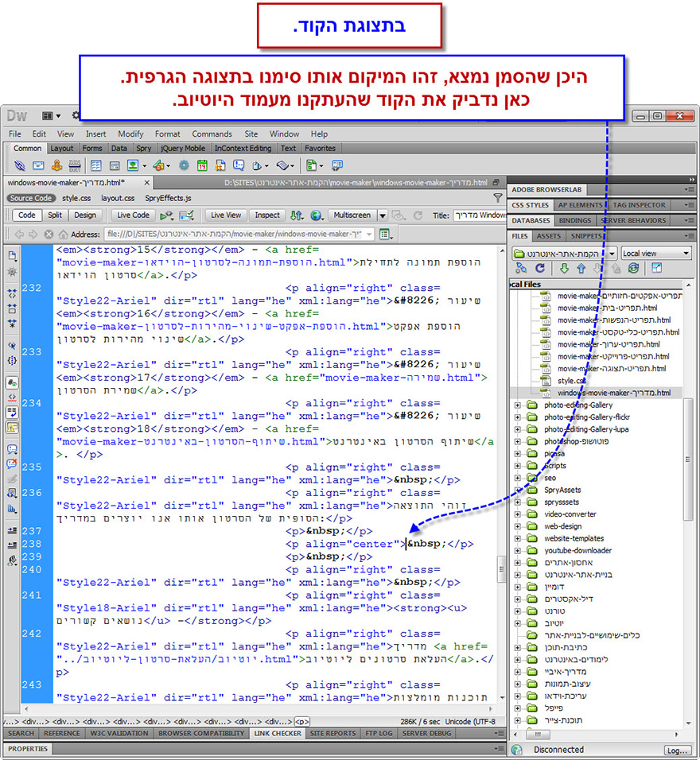Screen dimensions: 700x760
Task: Switch to Design view
Action: click(x=85, y=215)
